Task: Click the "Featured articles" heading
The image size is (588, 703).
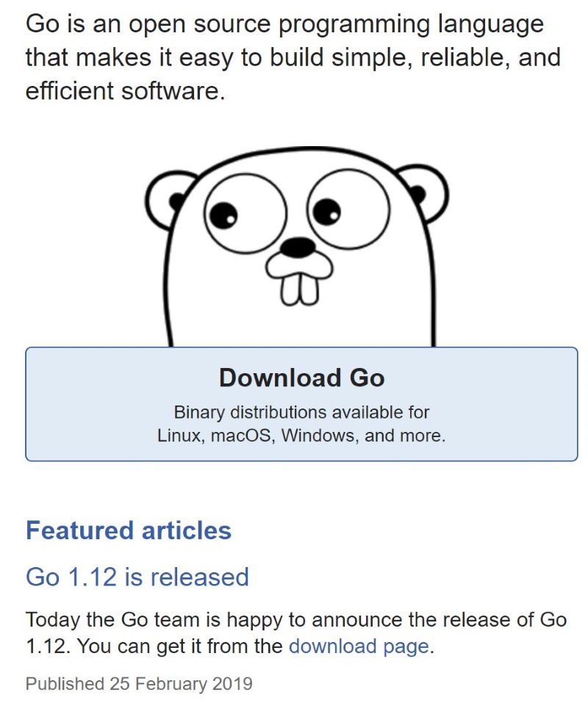Action: [129, 530]
